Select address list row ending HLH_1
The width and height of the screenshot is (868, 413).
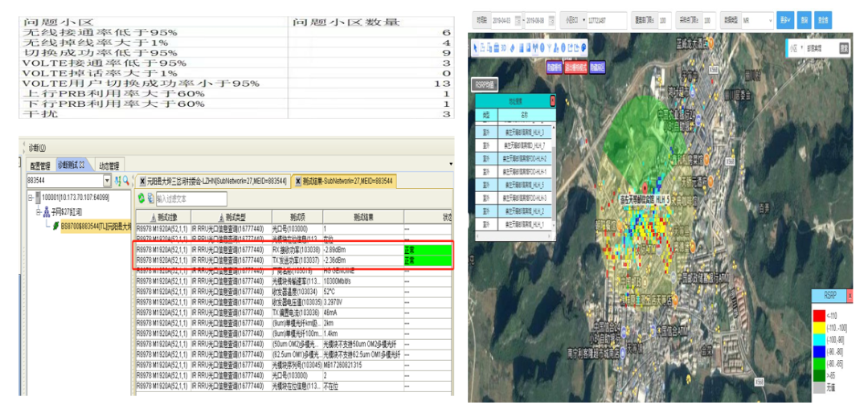click(x=512, y=225)
